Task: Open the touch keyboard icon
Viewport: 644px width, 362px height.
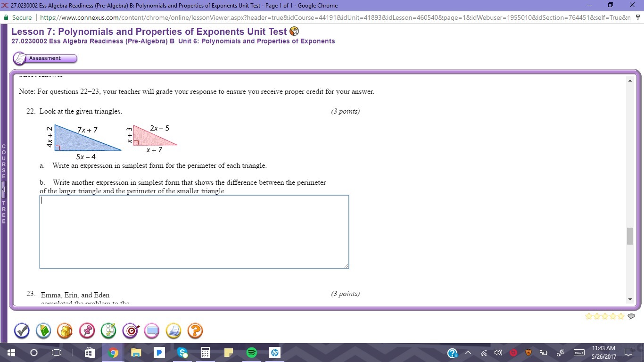Action: [579, 353]
